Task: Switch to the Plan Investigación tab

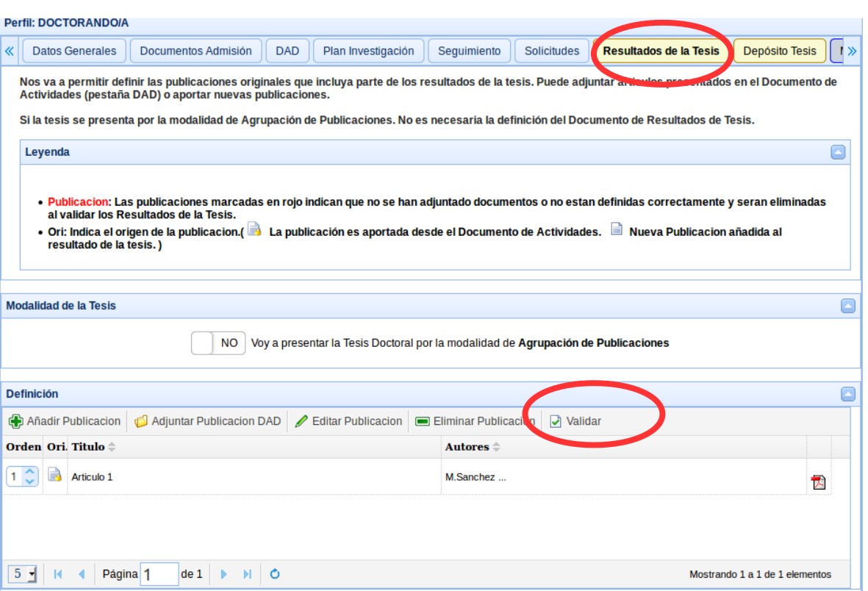Action: 368,51
